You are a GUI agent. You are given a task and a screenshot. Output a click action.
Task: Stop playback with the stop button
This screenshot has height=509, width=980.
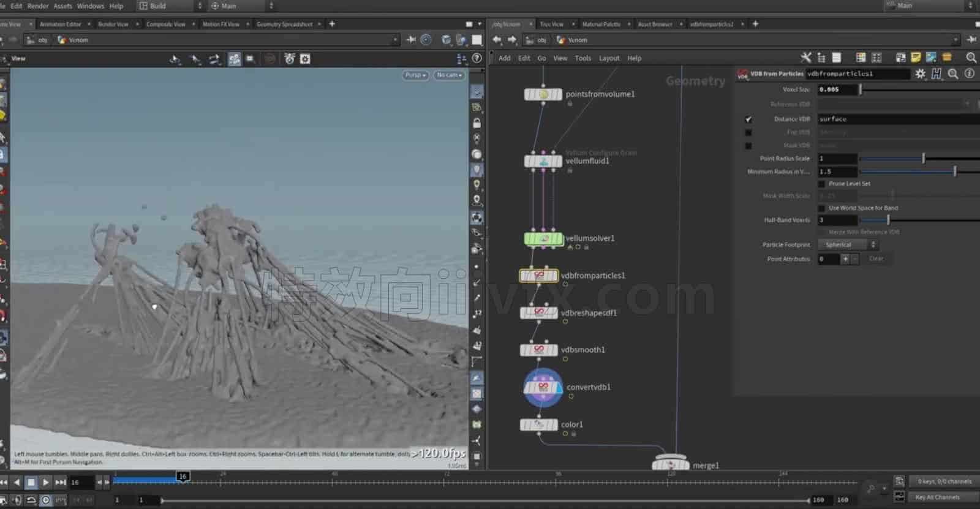coord(31,483)
